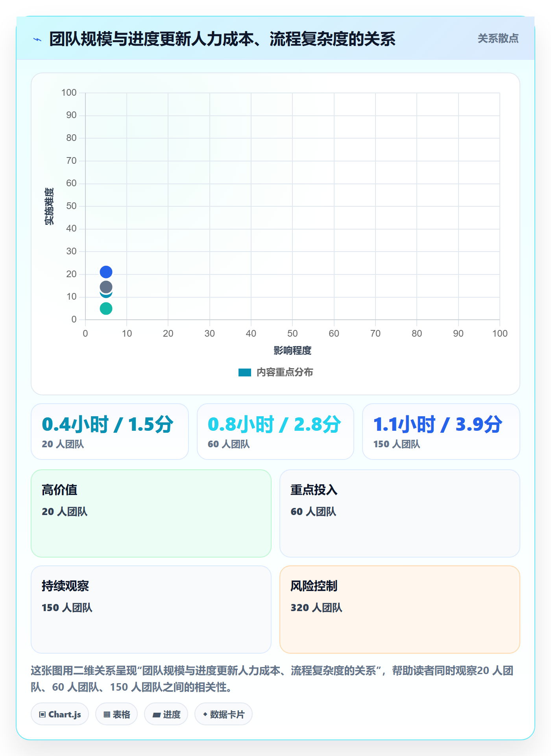Click the diamond icon in 数据卡片 chip
The image size is (551, 756).
pos(205,714)
